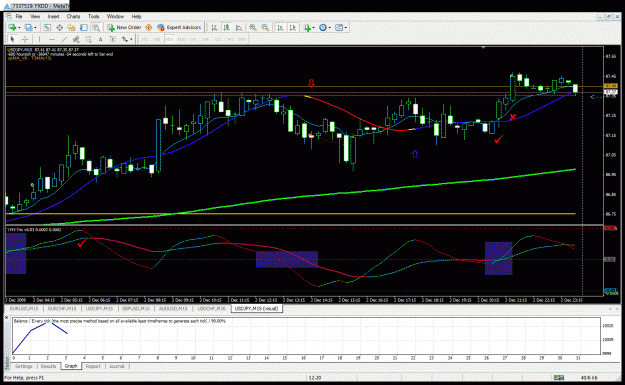Expand the Templates dropdown arrow
This screenshot has width=625, height=385.
pyautogui.click(x=346, y=28)
